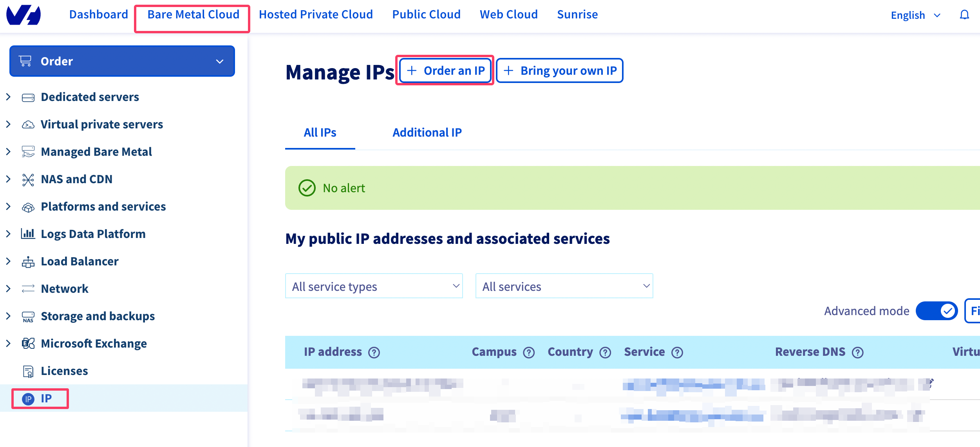Click Reverse DNS column header
980x447 pixels.
point(810,352)
